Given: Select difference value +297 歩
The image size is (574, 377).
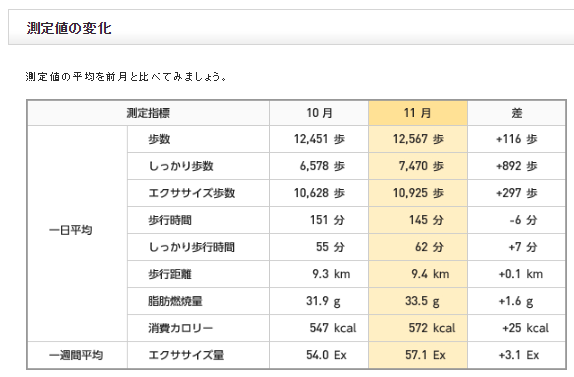Looking at the screenshot, I should 517,193.
